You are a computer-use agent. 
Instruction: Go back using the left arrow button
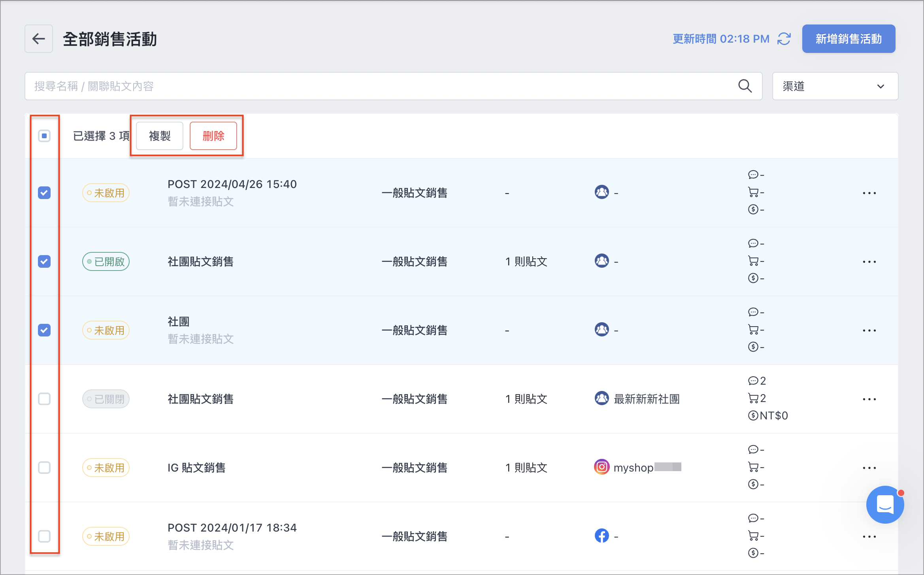[x=39, y=39]
